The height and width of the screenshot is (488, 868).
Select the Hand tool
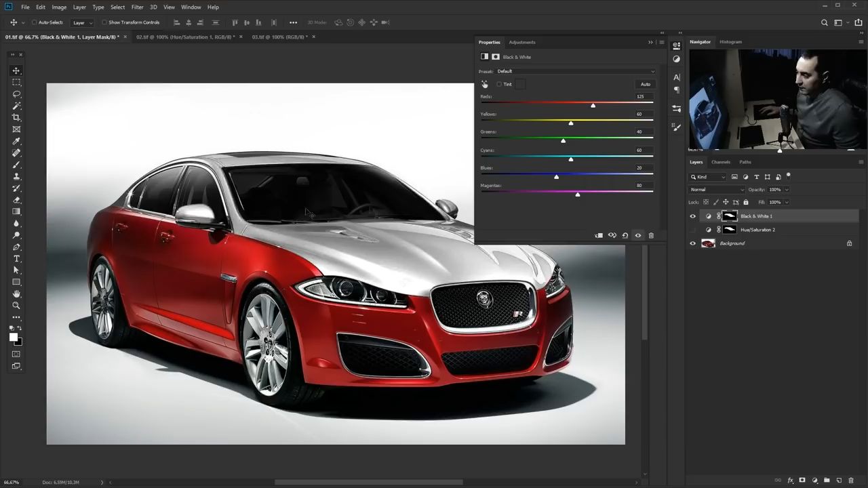click(16, 294)
